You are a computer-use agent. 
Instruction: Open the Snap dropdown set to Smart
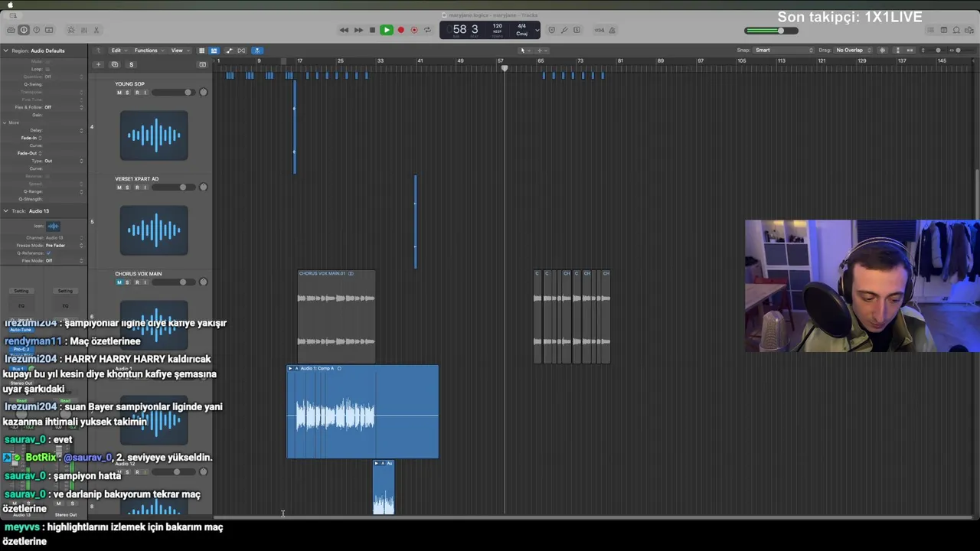[784, 51]
